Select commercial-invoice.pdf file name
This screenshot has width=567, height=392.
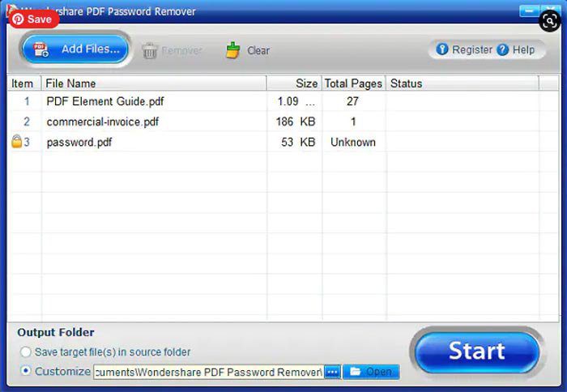tap(103, 121)
